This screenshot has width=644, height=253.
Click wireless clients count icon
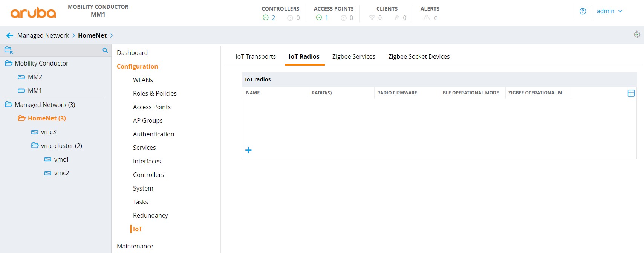372,17
